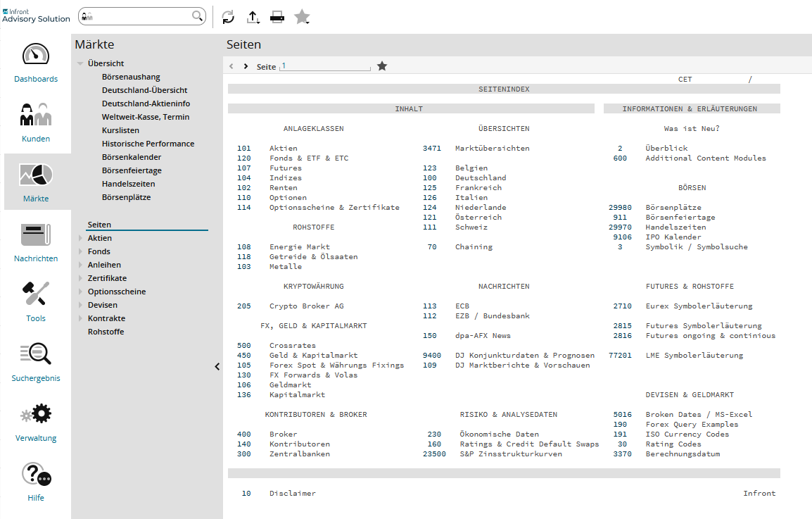Open the Hilfe help icon
The image size is (812, 519).
coord(36,475)
